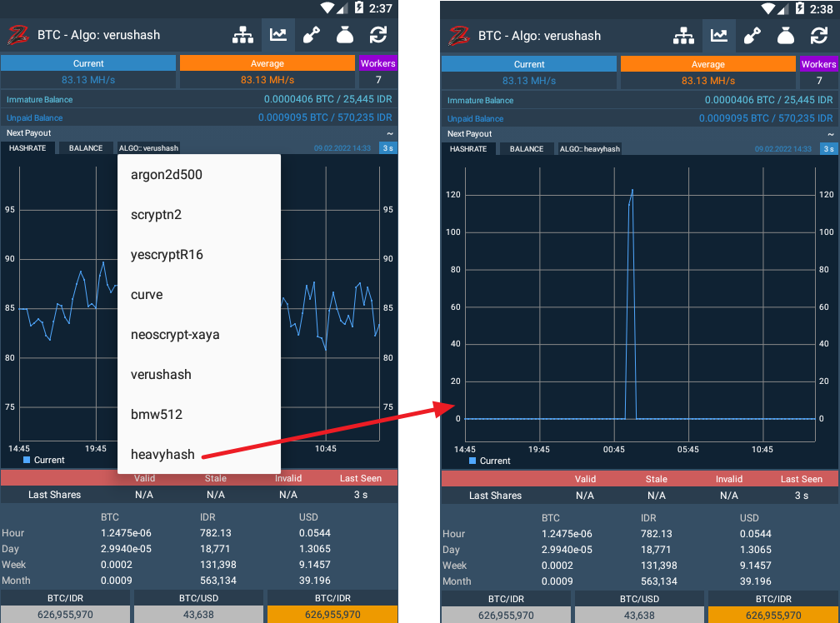Switch to BALANCE tab in right screenshot
This screenshot has width=840, height=623.
tap(527, 149)
